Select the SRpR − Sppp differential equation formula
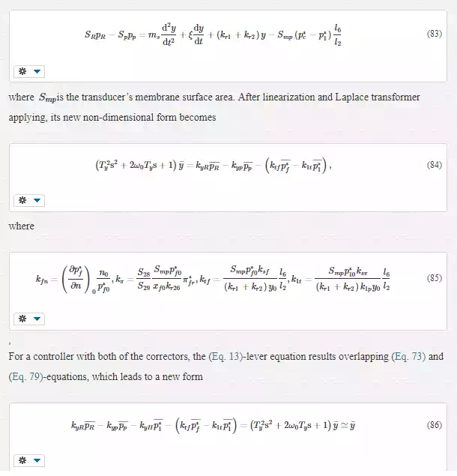Viewport: 457px width, 476px height. point(213,34)
